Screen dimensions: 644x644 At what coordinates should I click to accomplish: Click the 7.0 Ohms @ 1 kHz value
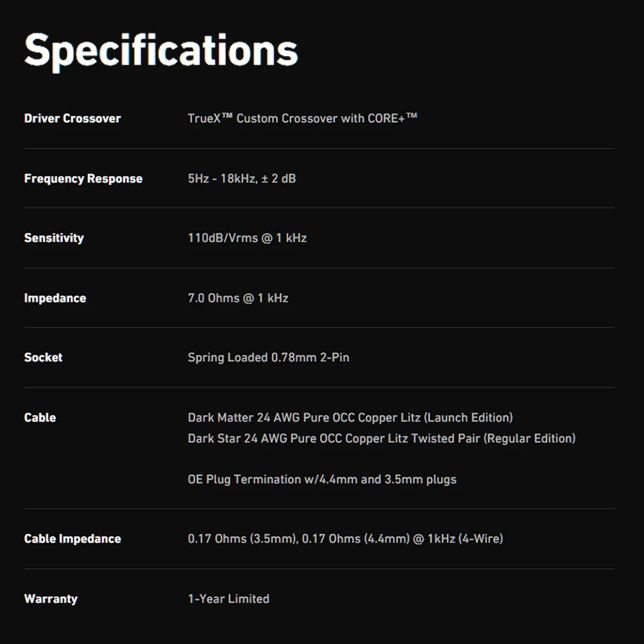238,298
